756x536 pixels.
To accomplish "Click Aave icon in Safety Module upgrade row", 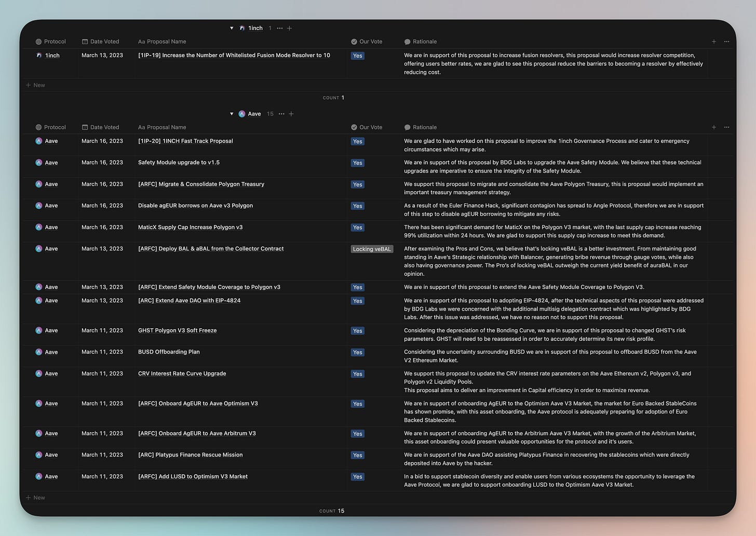I will tap(39, 163).
